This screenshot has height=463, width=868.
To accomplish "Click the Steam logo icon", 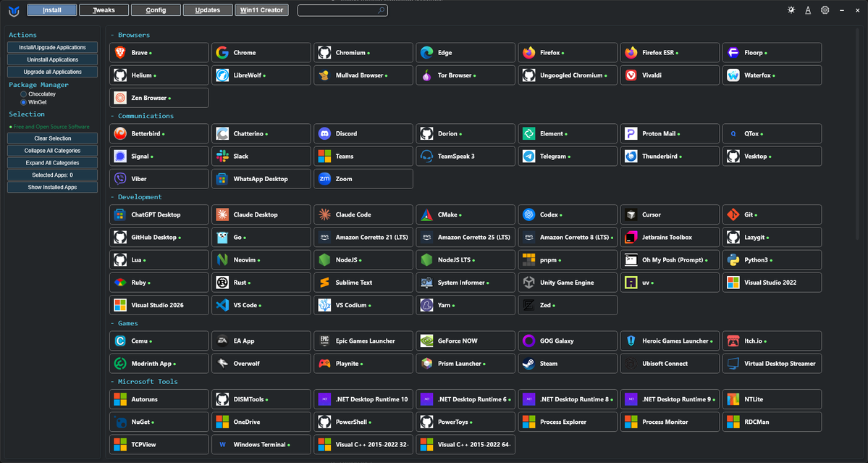I will pyautogui.click(x=528, y=363).
